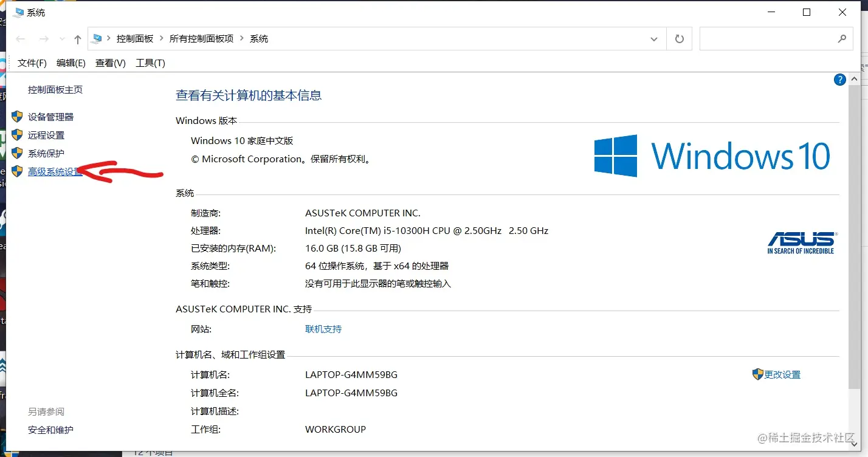
Task: Open 高级系统设置 link
Action: [x=55, y=172]
